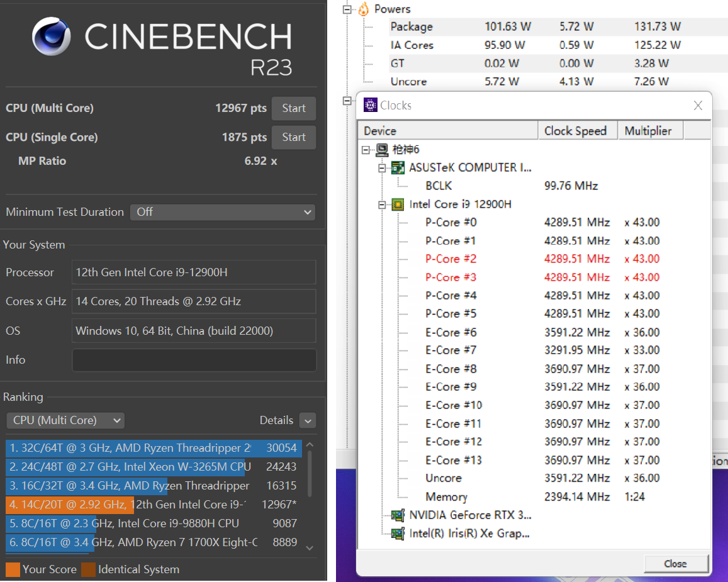
Task: Select the red P-Core #2 row
Action: [x=542, y=259]
